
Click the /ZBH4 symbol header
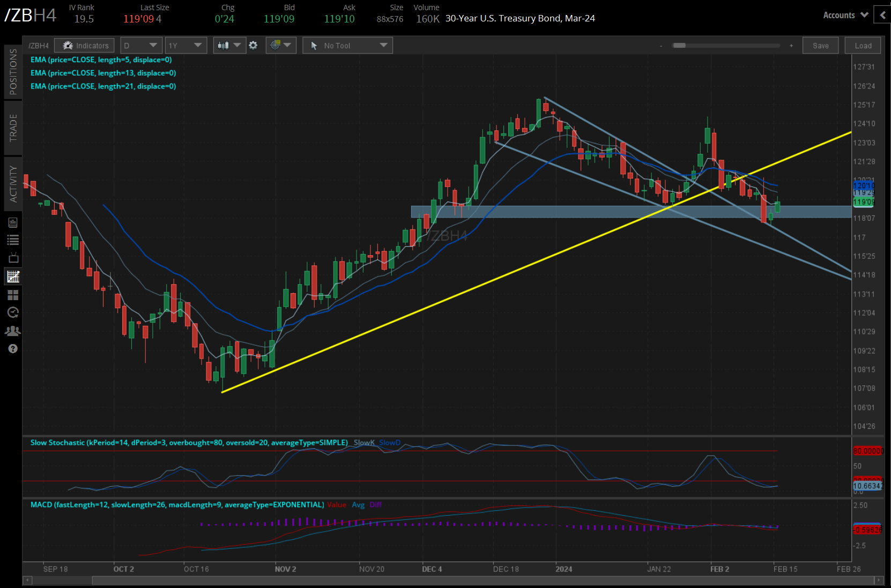tap(30, 15)
